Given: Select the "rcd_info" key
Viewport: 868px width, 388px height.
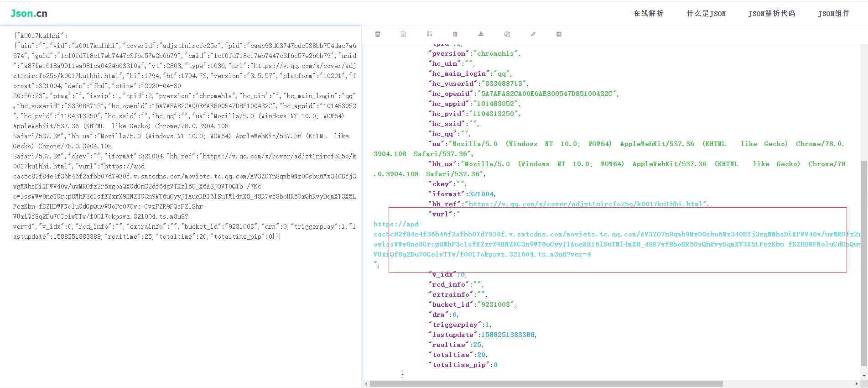Looking at the screenshot, I should (x=448, y=284).
